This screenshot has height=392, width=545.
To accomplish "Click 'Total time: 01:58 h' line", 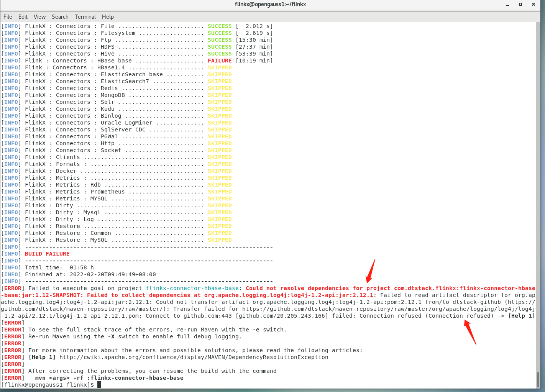I will click(x=59, y=267).
